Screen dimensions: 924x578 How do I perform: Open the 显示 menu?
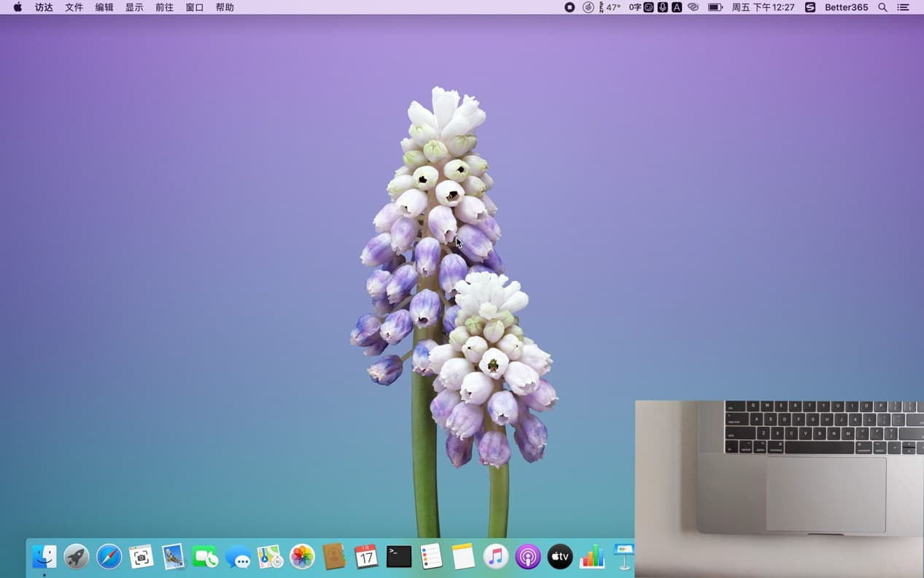[134, 7]
